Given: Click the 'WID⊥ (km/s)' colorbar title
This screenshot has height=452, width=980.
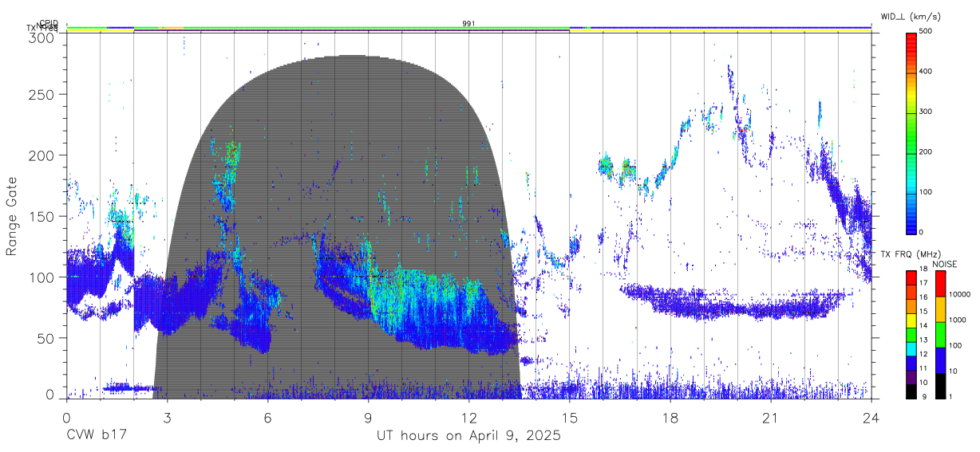Looking at the screenshot, I should [x=912, y=16].
